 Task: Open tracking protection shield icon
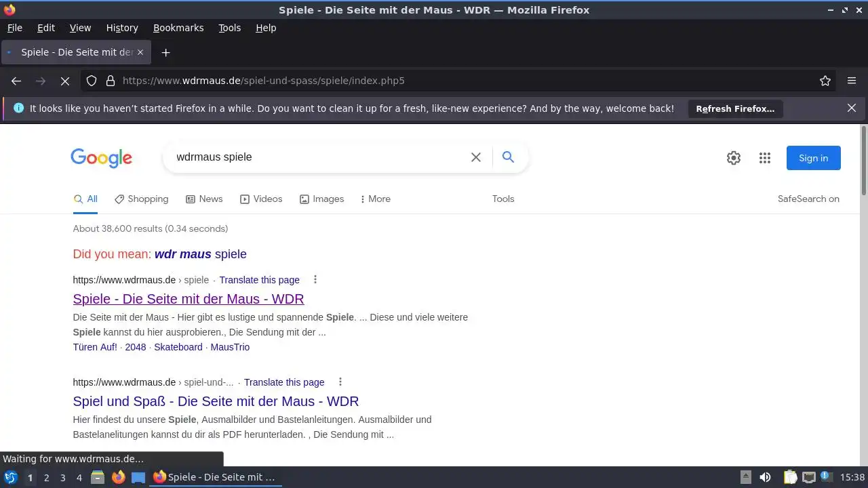coord(92,81)
